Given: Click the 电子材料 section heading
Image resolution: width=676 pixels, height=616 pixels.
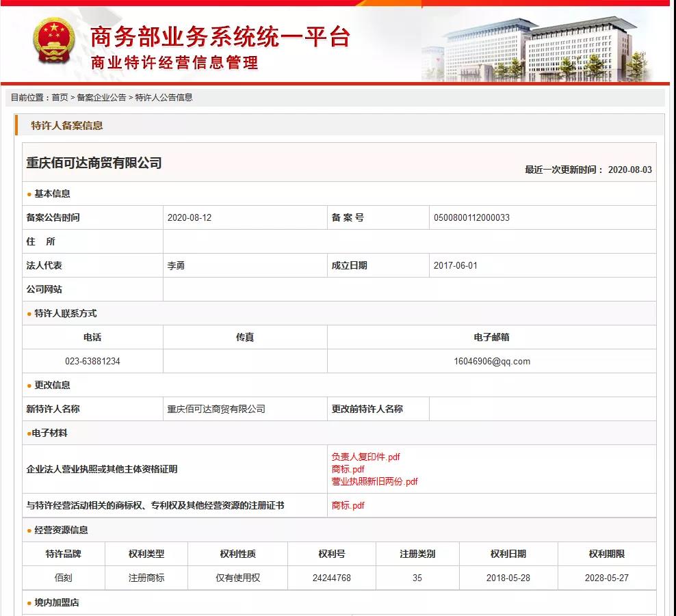Looking at the screenshot, I should pos(49,433).
